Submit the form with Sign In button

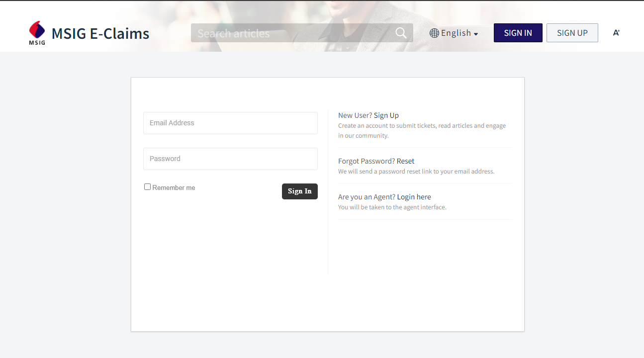299,191
